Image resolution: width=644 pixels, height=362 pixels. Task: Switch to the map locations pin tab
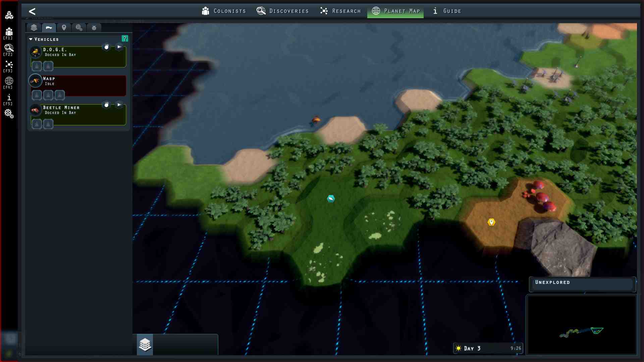pyautogui.click(x=64, y=28)
